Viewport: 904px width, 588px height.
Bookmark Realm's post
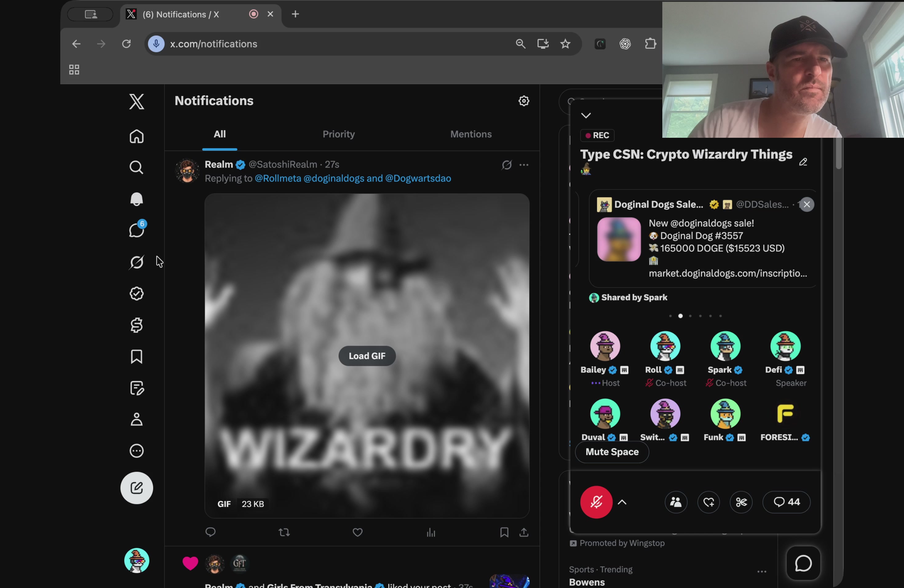(504, 532)
